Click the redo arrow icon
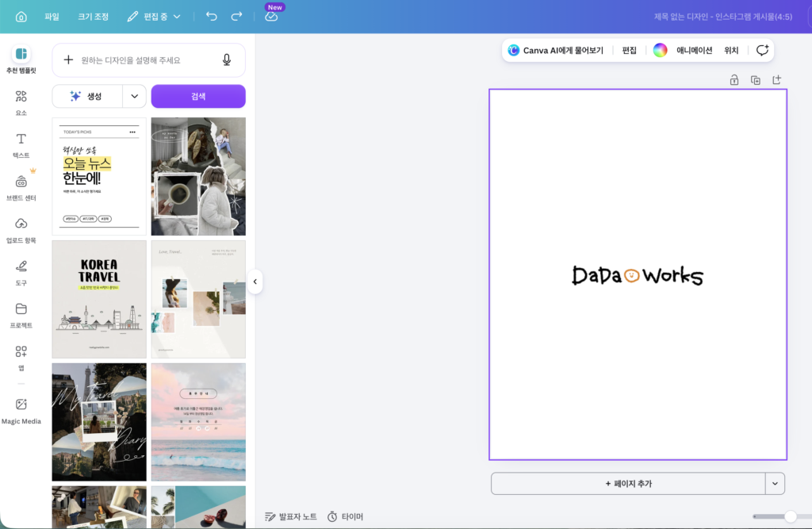This screenshot has height=529, width=812. pyautogui.click(x=236, y=16)
